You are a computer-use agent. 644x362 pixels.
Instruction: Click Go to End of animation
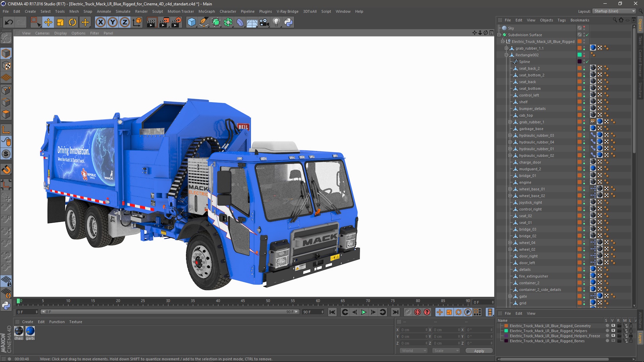click(395, 312)
